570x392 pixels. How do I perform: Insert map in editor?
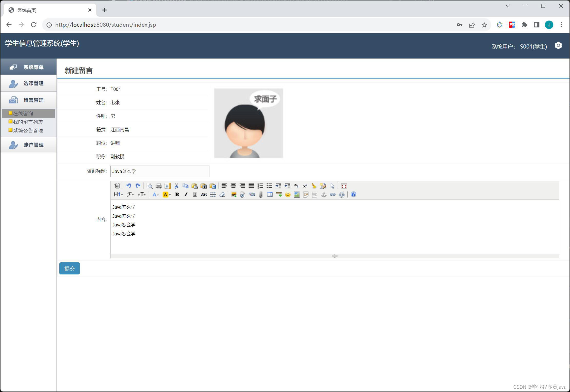(297, 194)
